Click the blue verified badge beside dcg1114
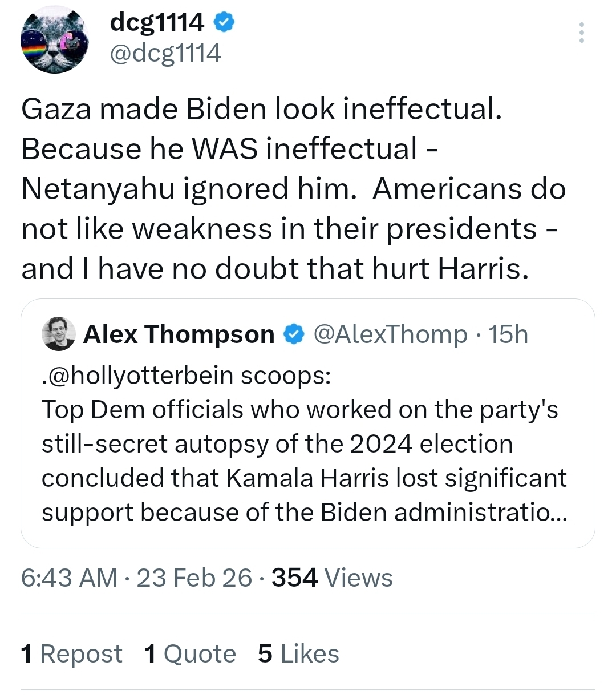Image resolution: width=616 pixels, height=698 pixels. point(224,22)
